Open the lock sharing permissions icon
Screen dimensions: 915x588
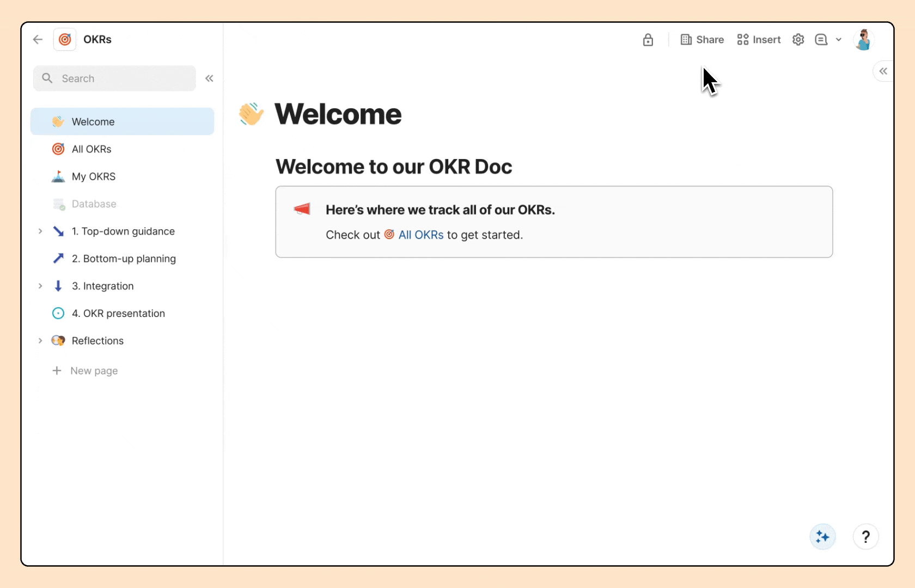tap(648, 40)
